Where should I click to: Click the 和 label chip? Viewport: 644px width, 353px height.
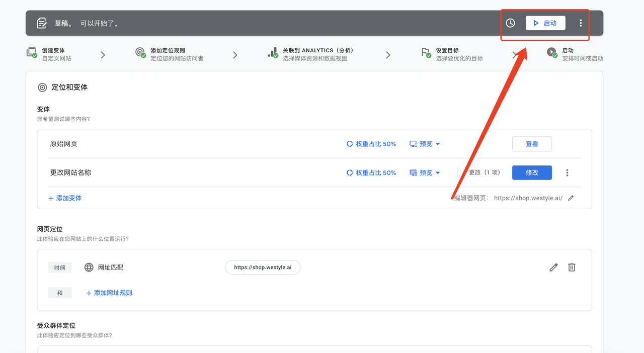click(x=60, y=293)
